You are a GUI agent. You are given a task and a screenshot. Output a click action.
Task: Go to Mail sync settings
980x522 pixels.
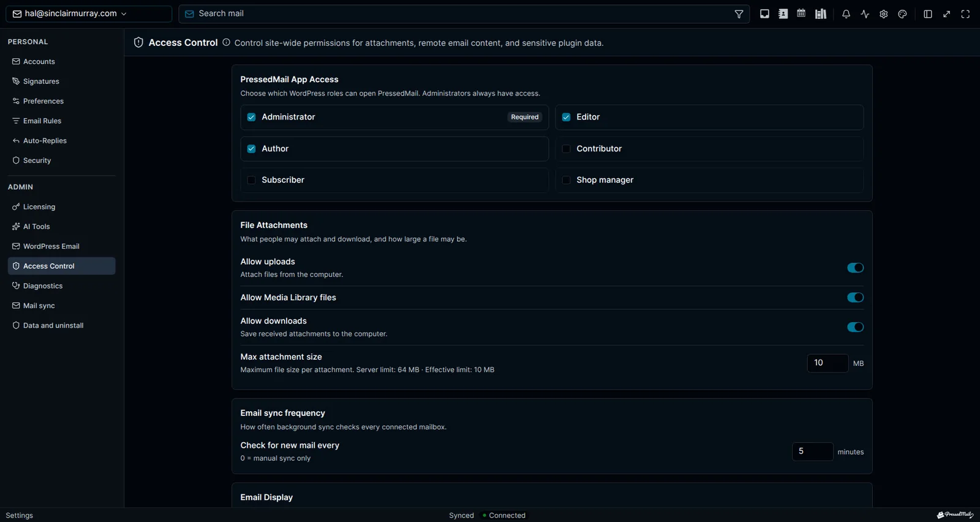(x=61, y=306)
